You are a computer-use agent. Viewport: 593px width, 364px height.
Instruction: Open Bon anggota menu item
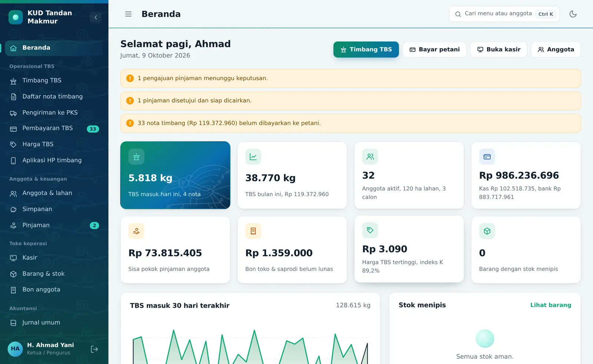point(54,290)
